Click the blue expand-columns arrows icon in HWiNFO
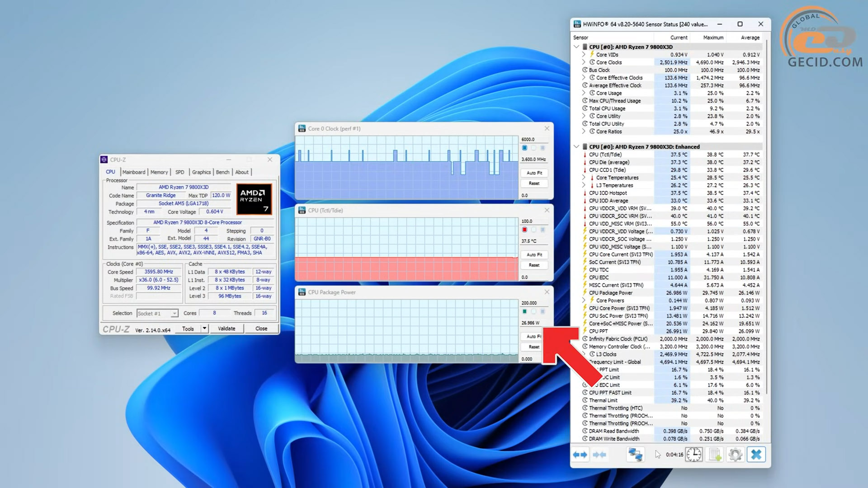The width and height of the screenshot is (868, 488). point(580,455)
